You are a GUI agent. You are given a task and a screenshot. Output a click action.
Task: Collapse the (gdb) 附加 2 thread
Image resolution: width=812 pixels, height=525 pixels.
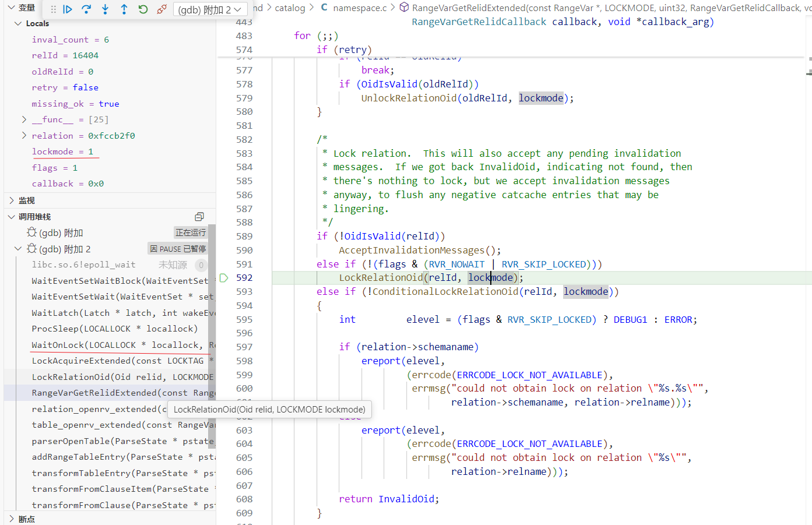click(x=18, y=249)
